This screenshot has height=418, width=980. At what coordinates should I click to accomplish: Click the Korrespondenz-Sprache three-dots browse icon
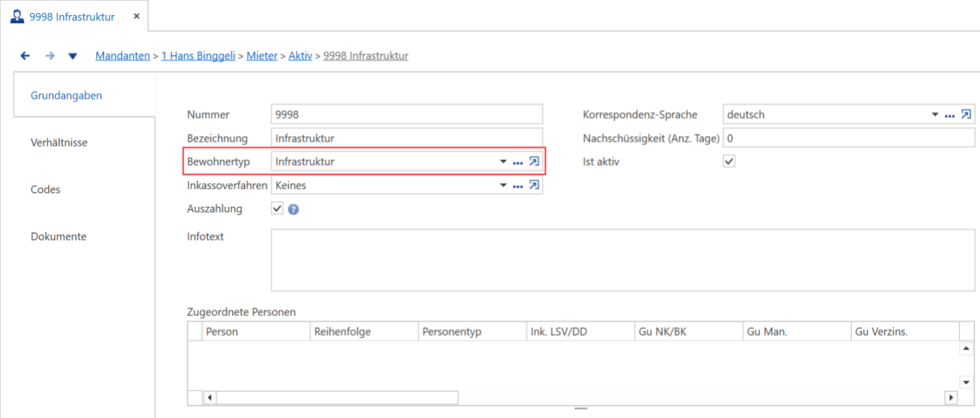click(x=950, y=115)
